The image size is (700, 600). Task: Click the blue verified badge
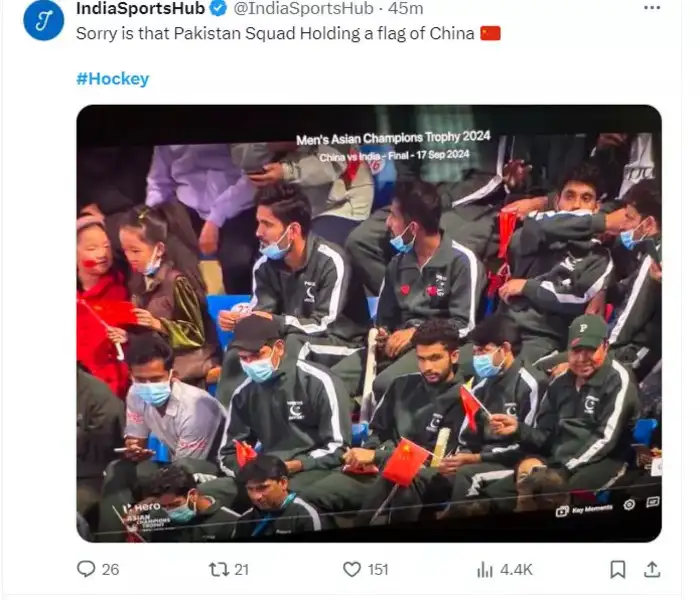(218, 8)
